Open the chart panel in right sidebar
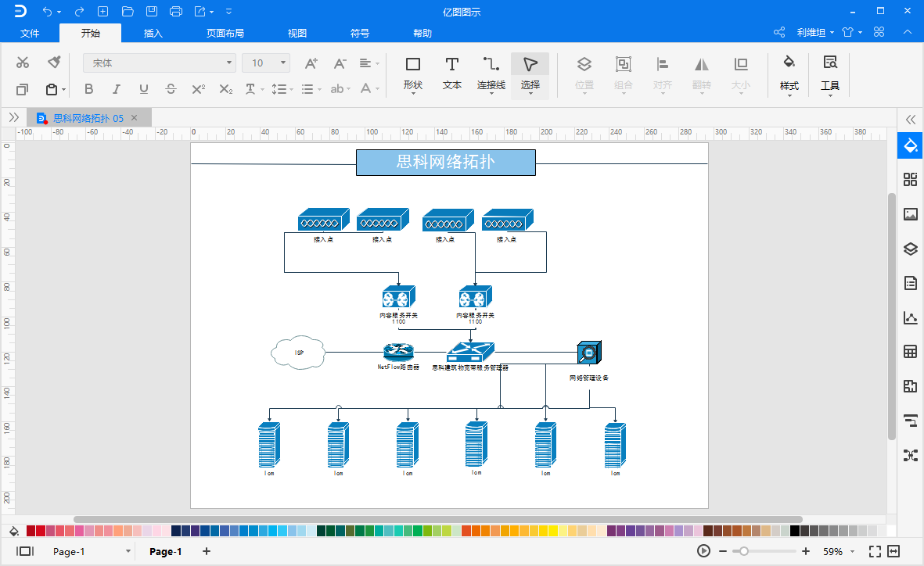 click(x=911, y=318)
